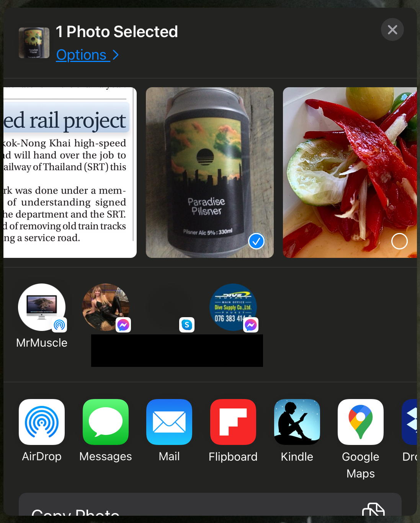The height and width of the screenshot is (523, 420).
Task: Tap the copy icon beside Copy Photo
Action: pyautogui.click(x=373, y=509)
